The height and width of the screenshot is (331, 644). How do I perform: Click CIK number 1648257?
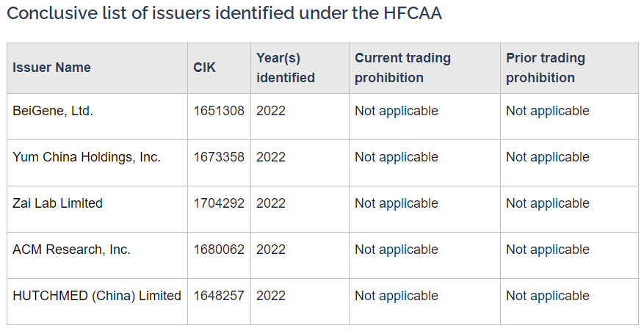tap(219, 296)
